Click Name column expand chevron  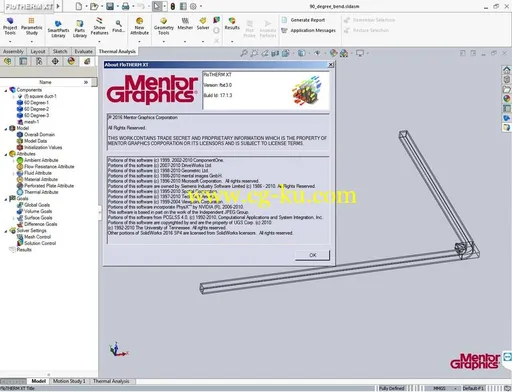[86, 82]
